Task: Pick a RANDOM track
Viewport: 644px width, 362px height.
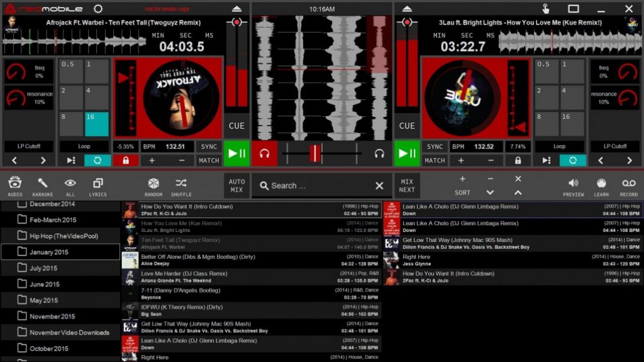Action: coord(153,186)
